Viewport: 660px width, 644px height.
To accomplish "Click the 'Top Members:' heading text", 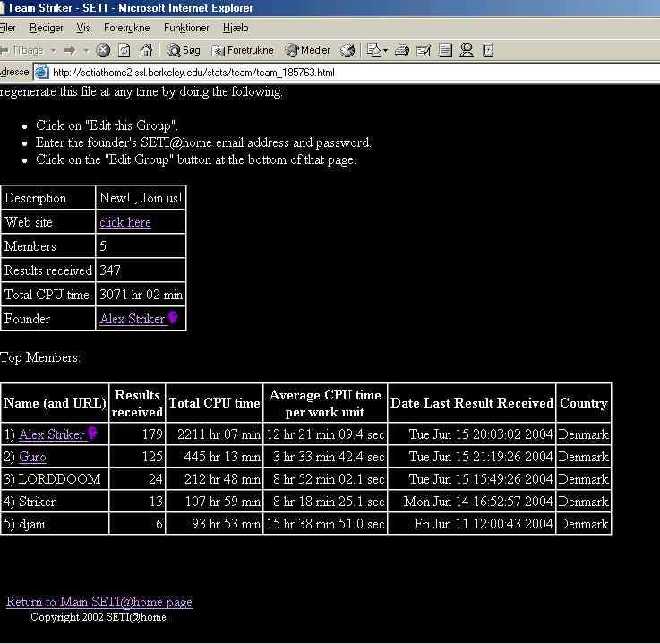I will 40,357.
